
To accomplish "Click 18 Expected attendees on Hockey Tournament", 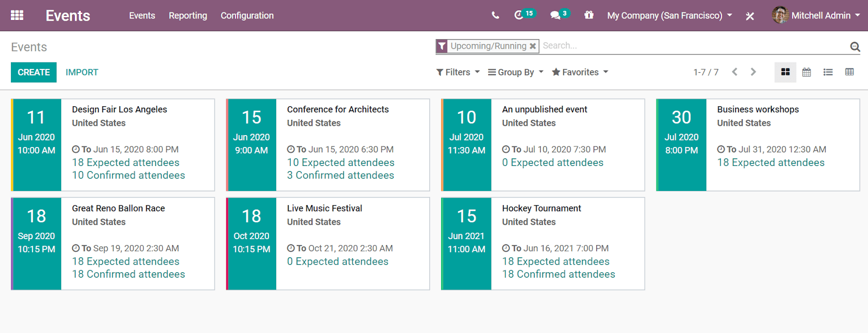I will click(x=556, y=261).
